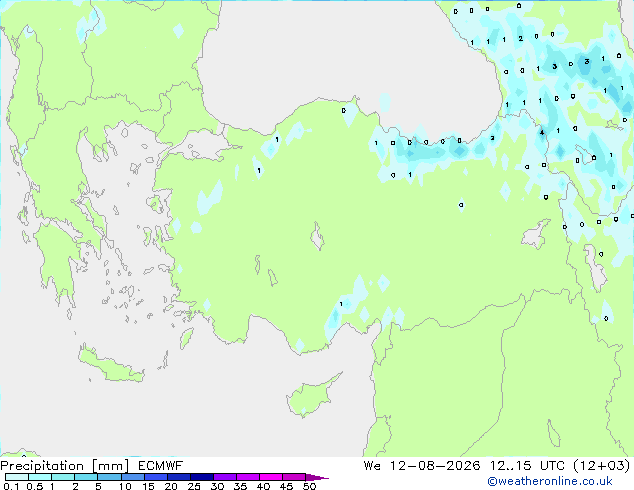Viewport: 634px width, 490px height.
Task: Select the 1–2 mm precipitation color swatch
Action: [x=63, y=477]
